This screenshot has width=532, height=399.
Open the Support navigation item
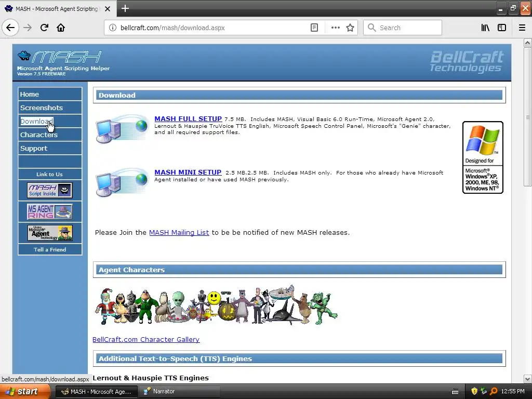tap(50, 148)
